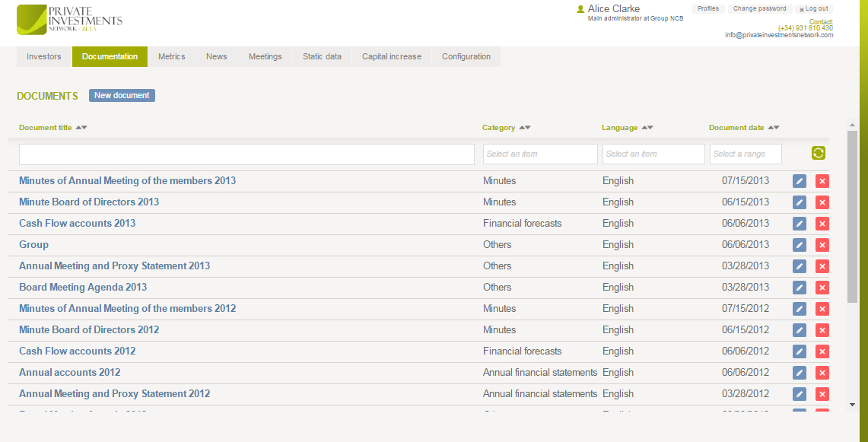Remove Annual accounts 2012 with red X

(x=822, y=373)
